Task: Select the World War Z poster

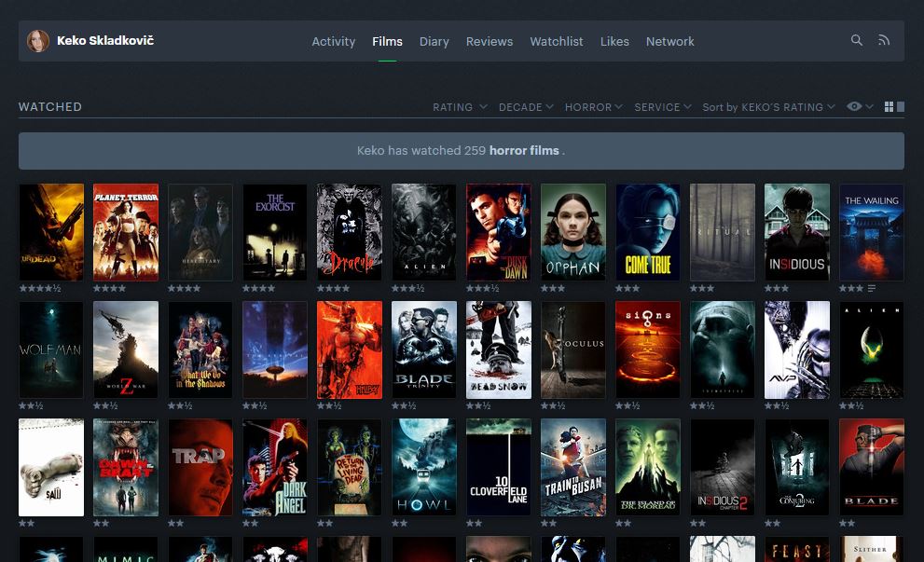Action: click(126, 350)
